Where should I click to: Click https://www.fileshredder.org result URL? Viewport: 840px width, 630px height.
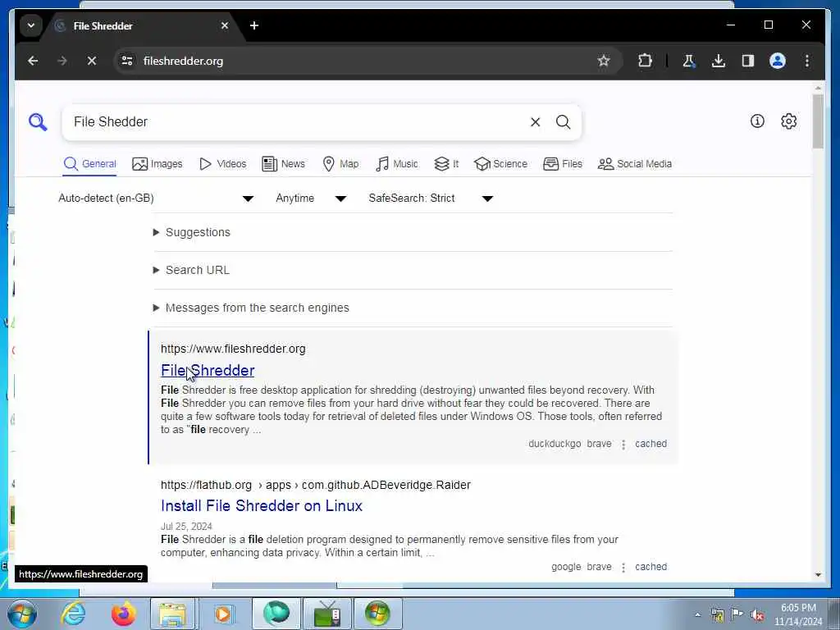[x=233, y=349]
